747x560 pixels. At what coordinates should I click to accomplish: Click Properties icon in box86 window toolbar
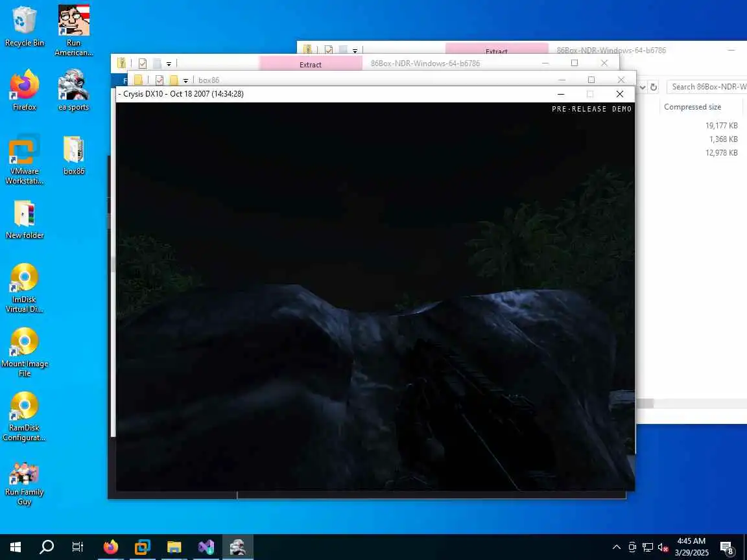[x=160, y=80]
